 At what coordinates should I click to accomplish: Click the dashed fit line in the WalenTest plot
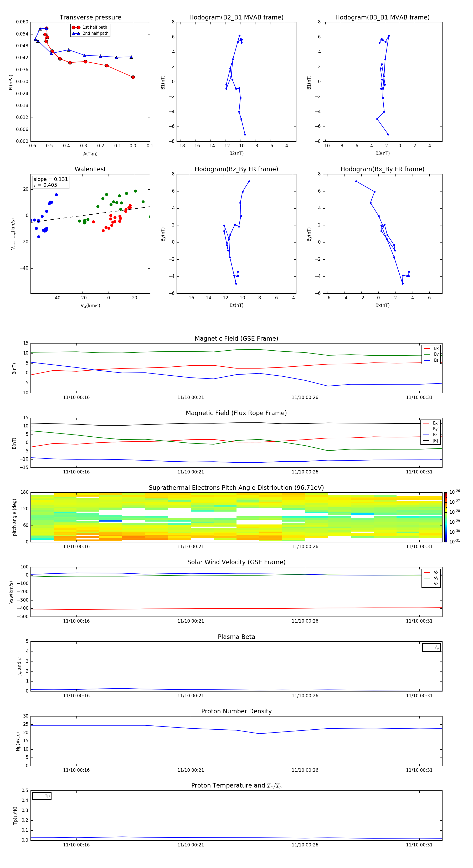click(90, 214)
